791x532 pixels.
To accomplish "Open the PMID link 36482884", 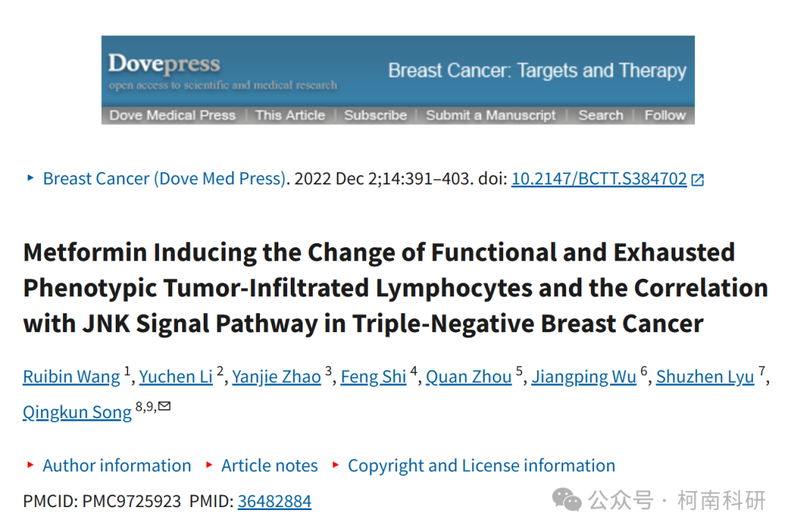I will (275, 501).
